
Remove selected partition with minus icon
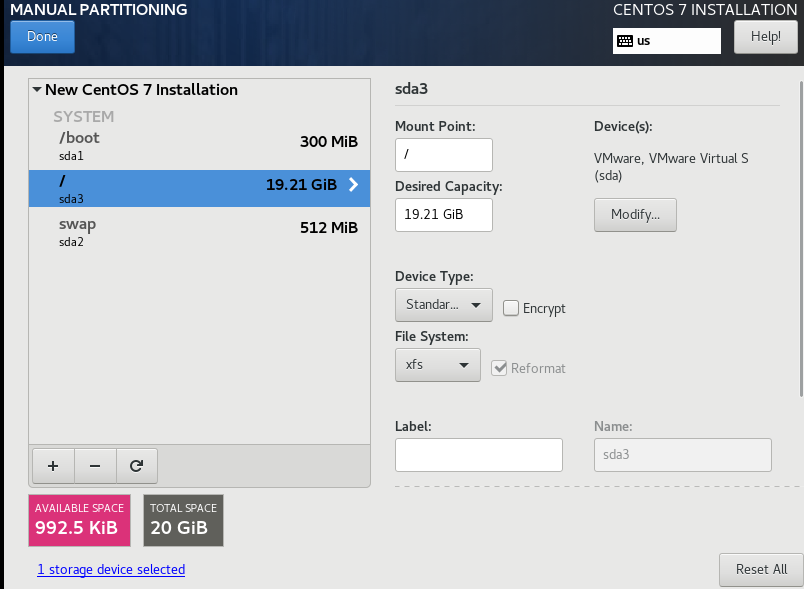pos(95,465)
